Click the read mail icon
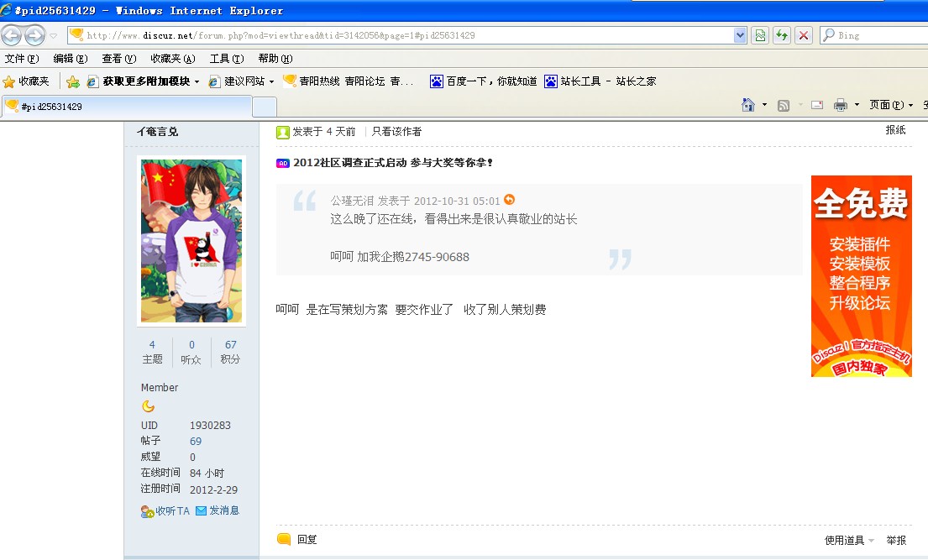Viewport: 928px width, 560px height. pos(817,106)
